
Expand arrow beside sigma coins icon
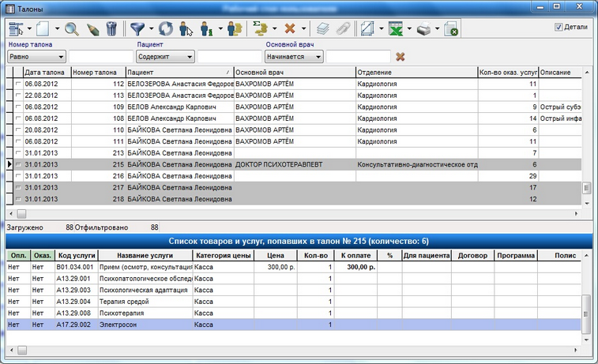click(x=275, y=28)
